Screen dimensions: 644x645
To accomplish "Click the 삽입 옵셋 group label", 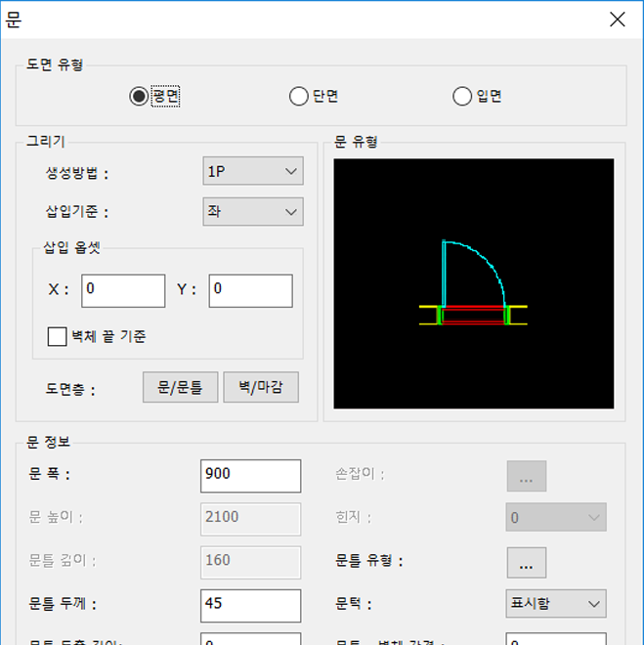I will pos(72,247).
